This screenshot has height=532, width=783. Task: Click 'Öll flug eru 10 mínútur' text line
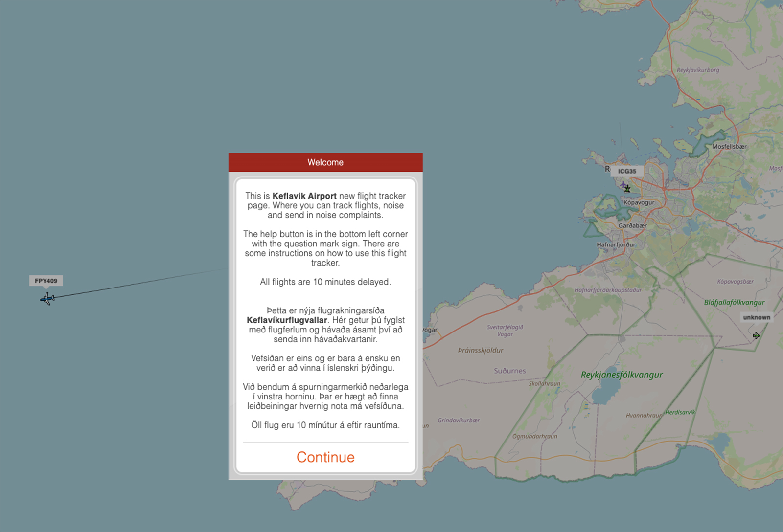(x=325, y=425)
